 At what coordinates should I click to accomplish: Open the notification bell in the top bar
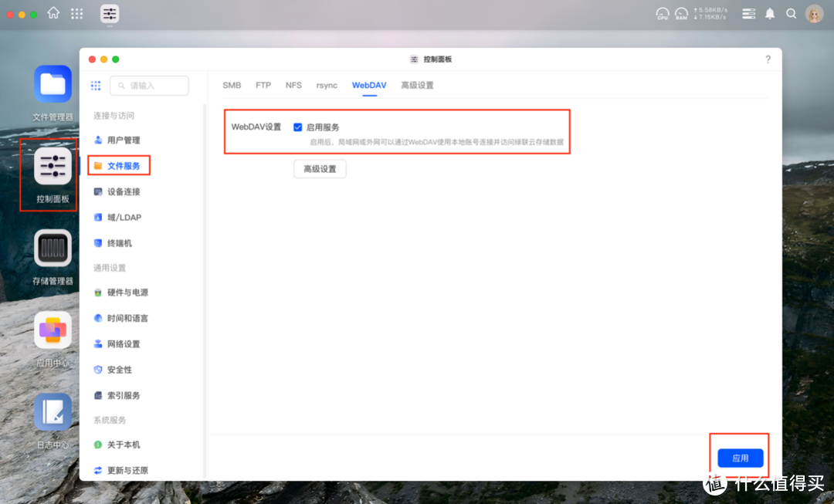click(x=769, y=13)
